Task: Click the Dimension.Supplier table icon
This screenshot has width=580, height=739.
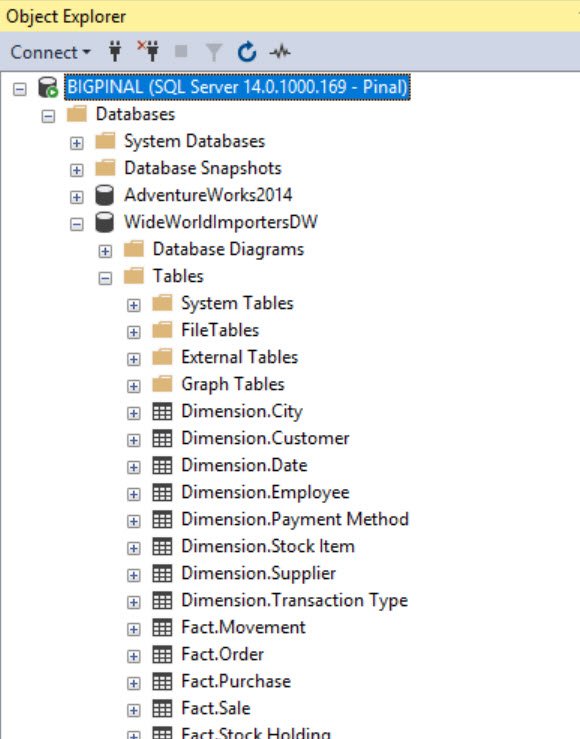Action: pyautogui.click(x=163, y=574)
